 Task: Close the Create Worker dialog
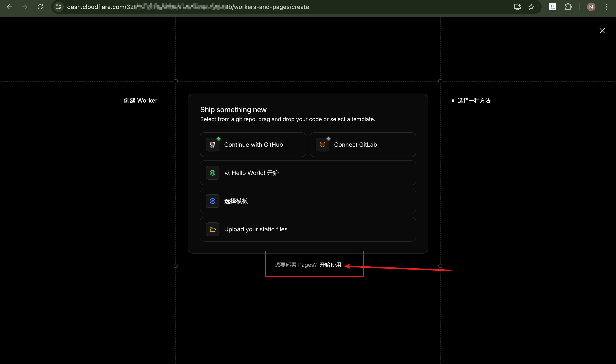[x=602, y=31]
